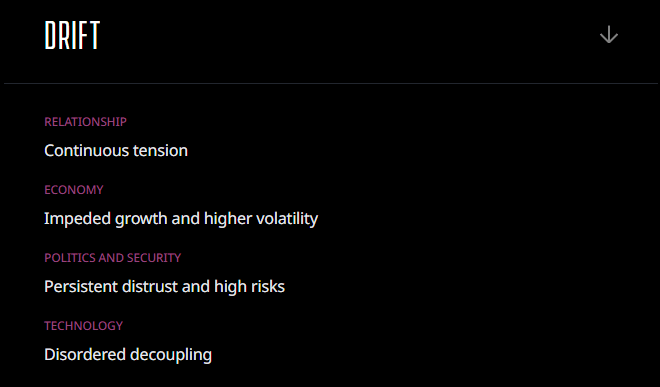Click the word 'Impeded' in Economy entry
Screen dimensions: 660x387
(x=77, y=219)
